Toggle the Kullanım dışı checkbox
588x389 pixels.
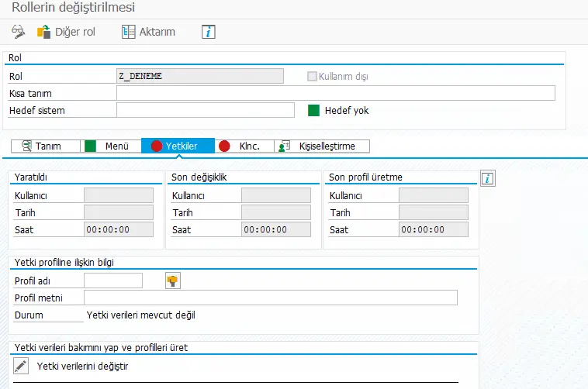click(x=312, y=76)
